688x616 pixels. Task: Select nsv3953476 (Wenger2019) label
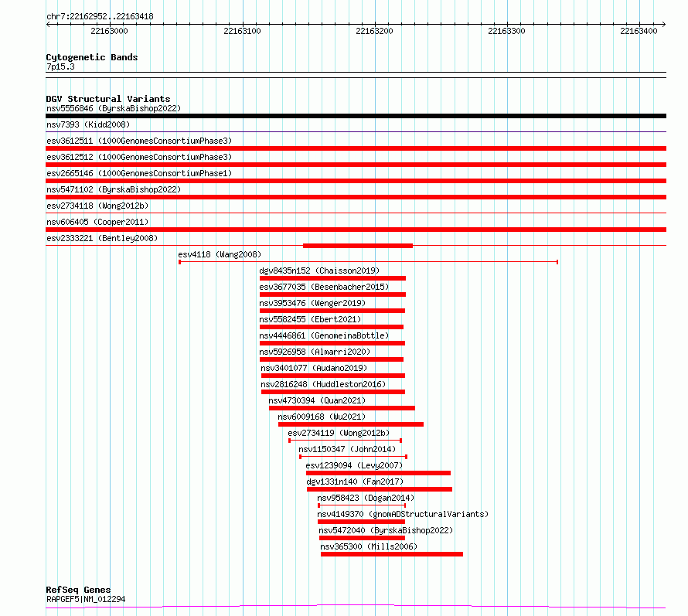point(312,303)
